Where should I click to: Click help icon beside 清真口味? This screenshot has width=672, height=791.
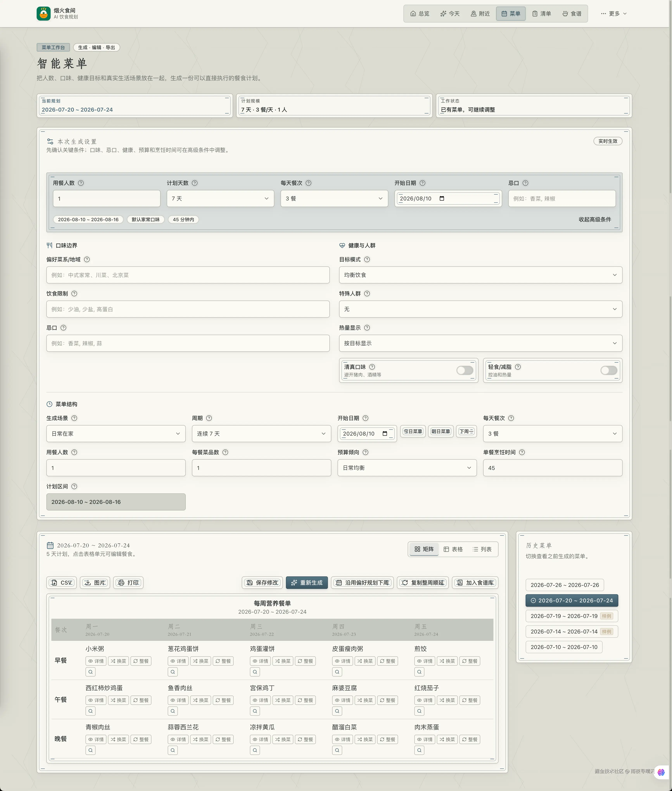(x=372, y=367)
